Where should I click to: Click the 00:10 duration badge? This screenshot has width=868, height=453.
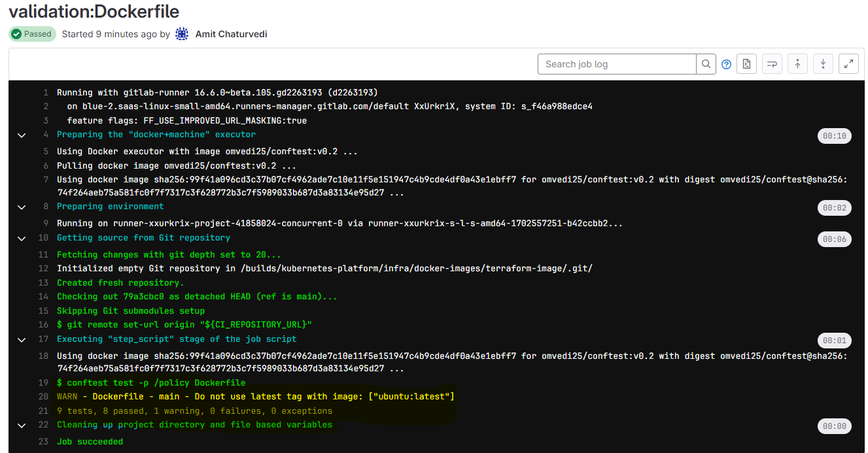[x=834, y=136]
